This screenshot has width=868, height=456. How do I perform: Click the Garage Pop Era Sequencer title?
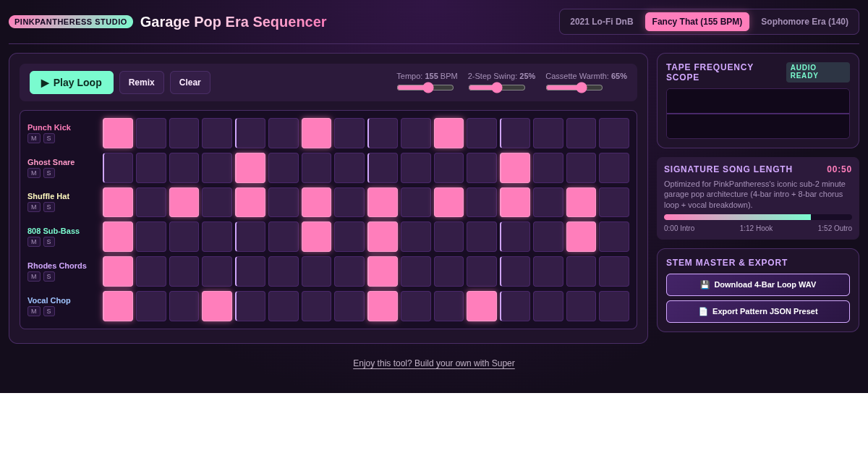click(234, 22)
